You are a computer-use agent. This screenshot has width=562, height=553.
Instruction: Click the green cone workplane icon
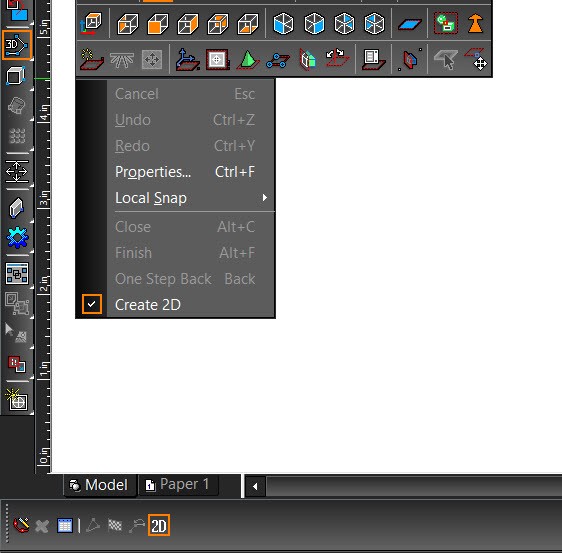[x=248, y=59]
